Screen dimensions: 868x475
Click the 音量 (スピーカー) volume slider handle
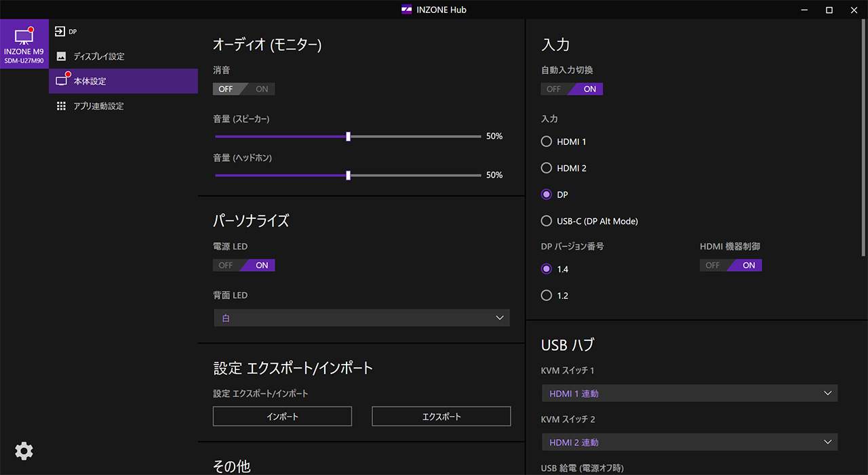(349, 136)
